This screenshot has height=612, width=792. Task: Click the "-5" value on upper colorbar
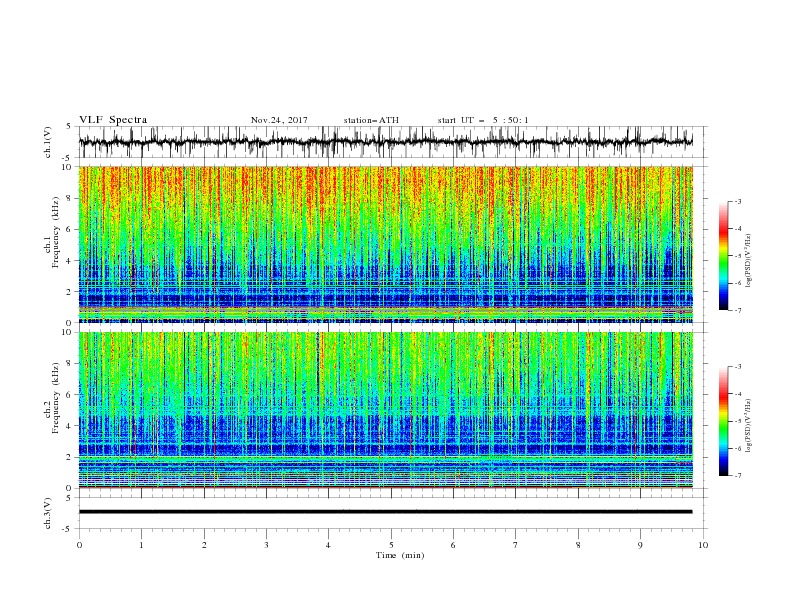737,256
